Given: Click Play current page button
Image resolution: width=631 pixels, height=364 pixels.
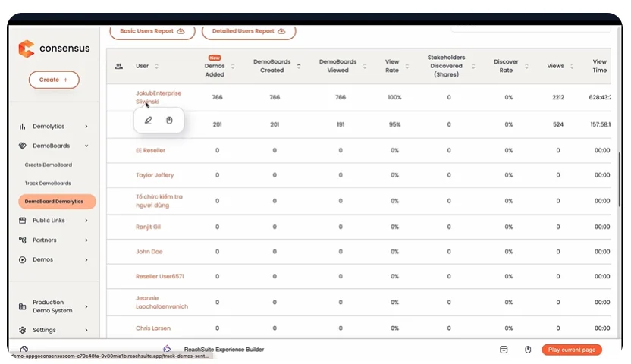Looking at the screenshot, I should pyautogui.click(x=572, y=350).
